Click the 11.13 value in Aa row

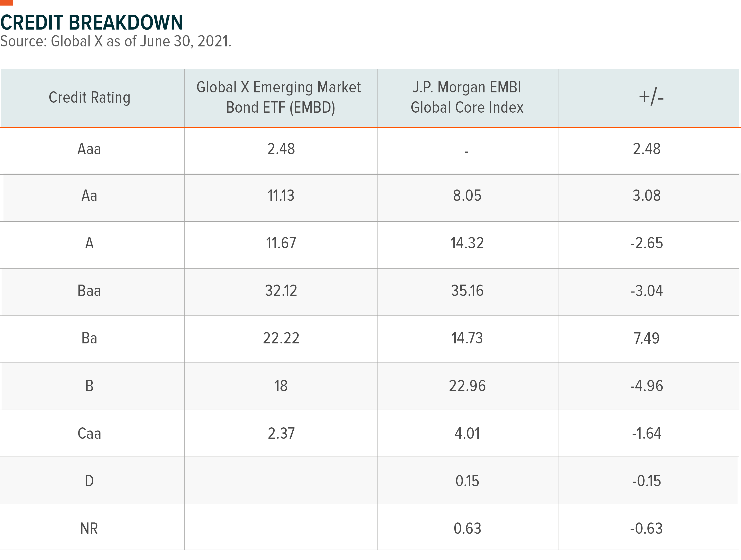[281, 196]
